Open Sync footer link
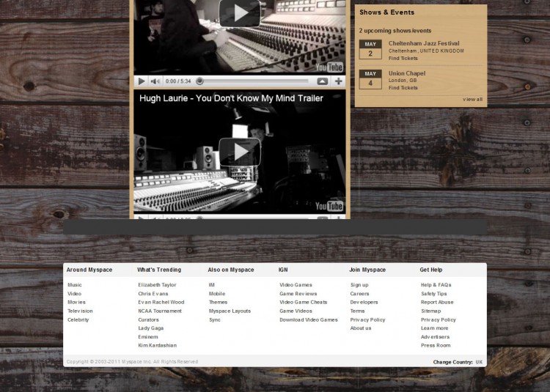The image size is (550, 392). [x=215, y=319]
